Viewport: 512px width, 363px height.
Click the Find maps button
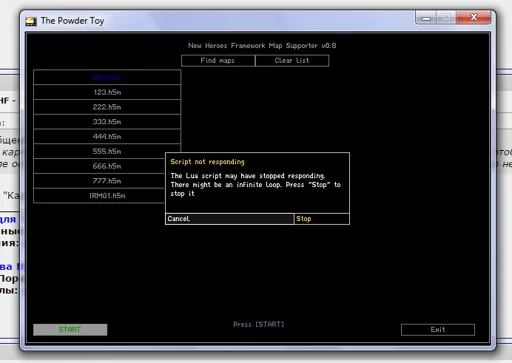[218, 61]
